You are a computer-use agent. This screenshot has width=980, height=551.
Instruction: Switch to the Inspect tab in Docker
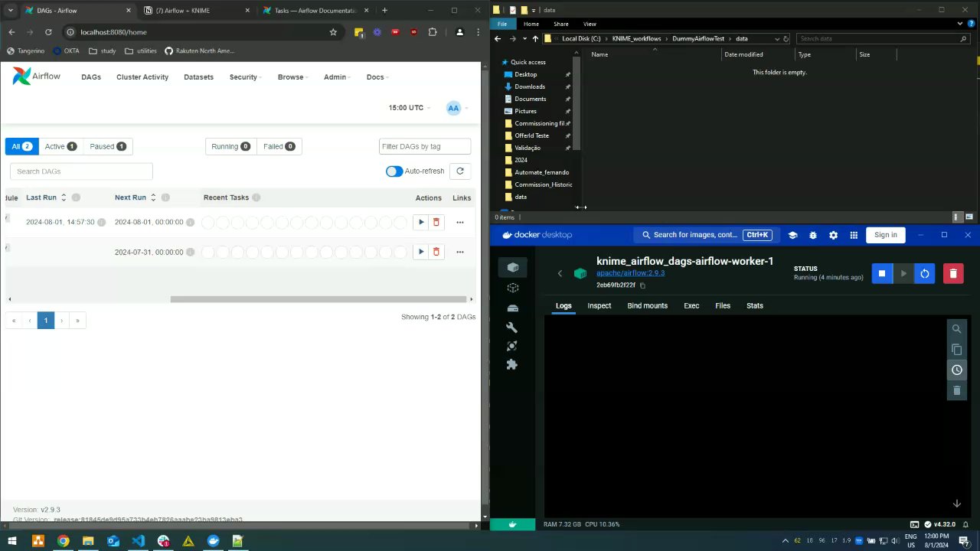[599, 305]
